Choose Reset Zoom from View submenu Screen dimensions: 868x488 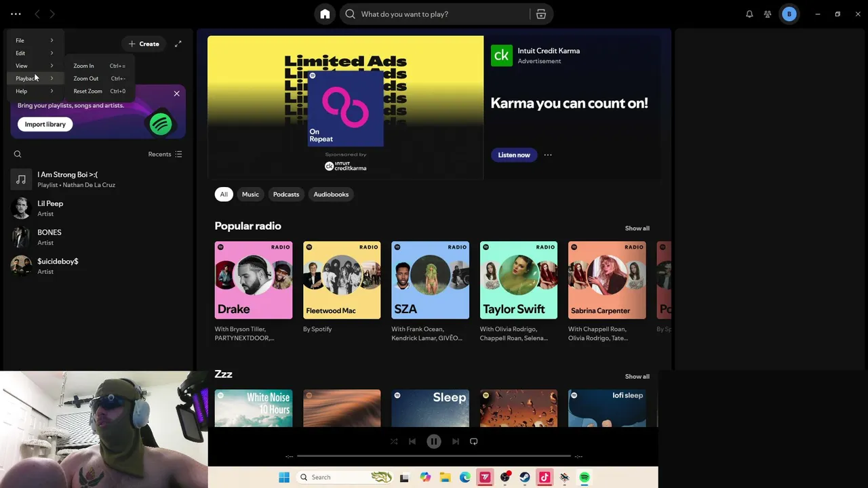(x=100, y=91)
